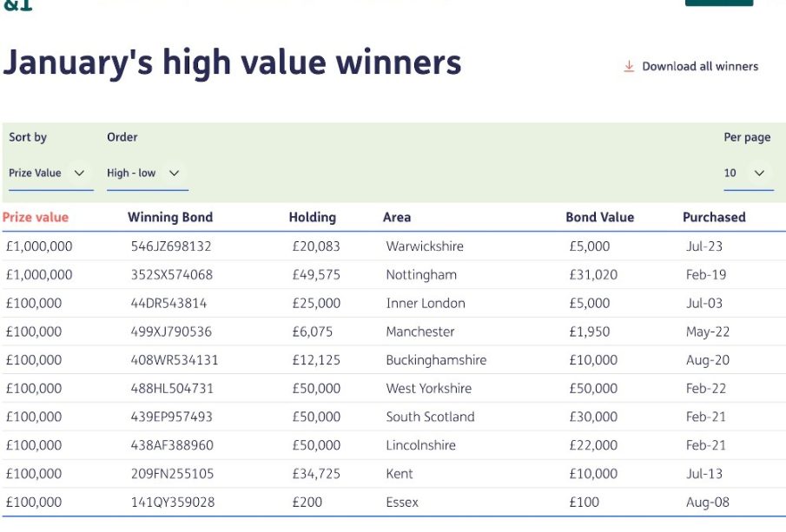
Task: Click the Buckinghamshire area cell
Action: pyautogui.click(x=436, y=360)
